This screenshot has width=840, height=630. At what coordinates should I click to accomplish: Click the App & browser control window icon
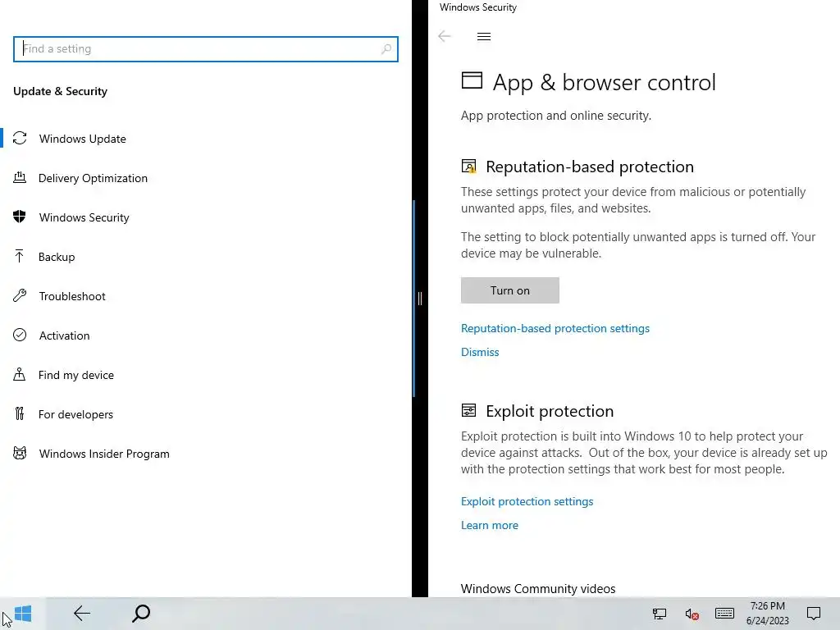pyautogui.click(x=472, y=80)
